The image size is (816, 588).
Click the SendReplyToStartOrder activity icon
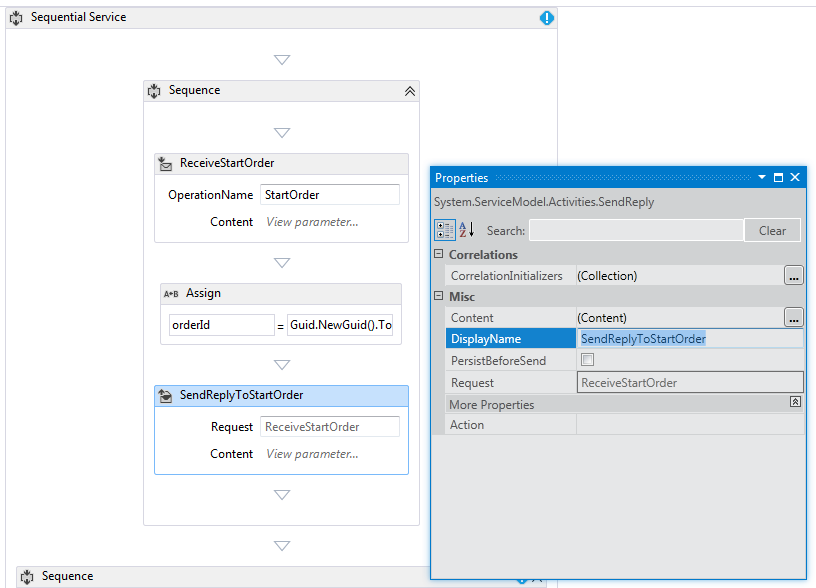pyautogui.click(x=166, y=395)
